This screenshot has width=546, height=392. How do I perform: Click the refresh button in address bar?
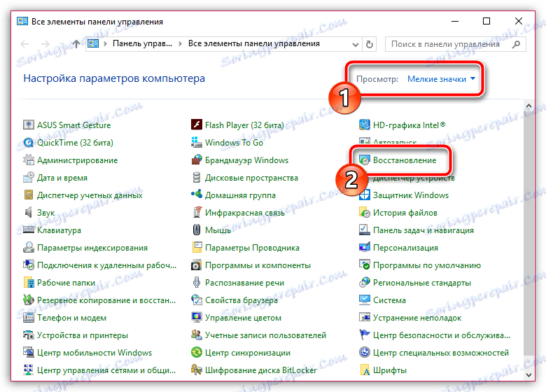click(370, 44)
